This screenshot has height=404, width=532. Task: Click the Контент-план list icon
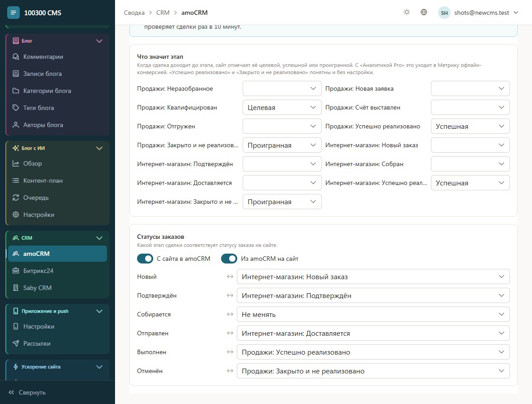[16, 180]
